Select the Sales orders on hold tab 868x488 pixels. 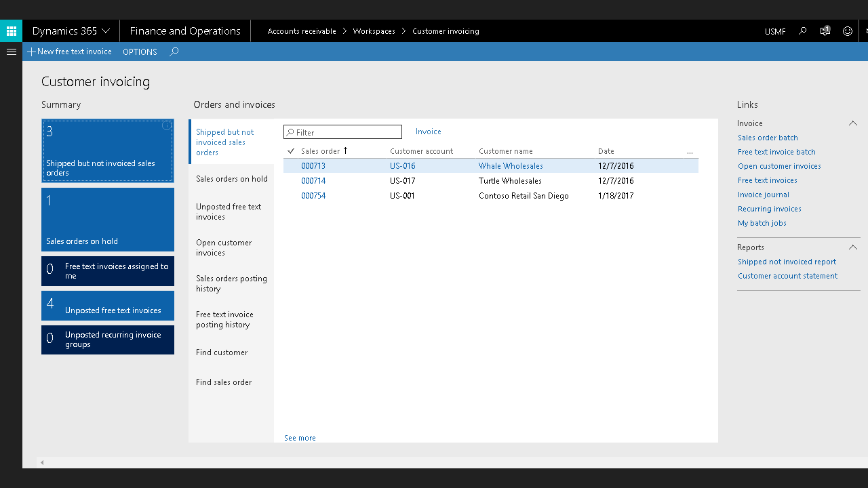click(x=231, y=179)
